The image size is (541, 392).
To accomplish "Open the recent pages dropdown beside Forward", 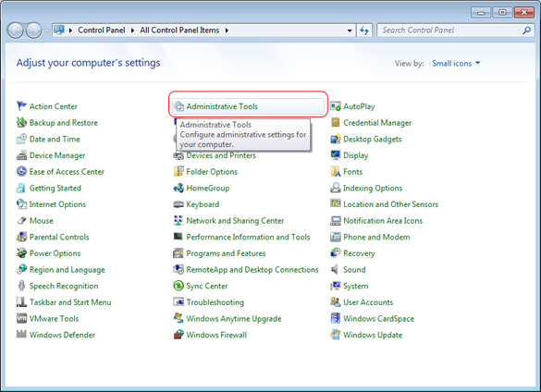I will coord(46,31).
